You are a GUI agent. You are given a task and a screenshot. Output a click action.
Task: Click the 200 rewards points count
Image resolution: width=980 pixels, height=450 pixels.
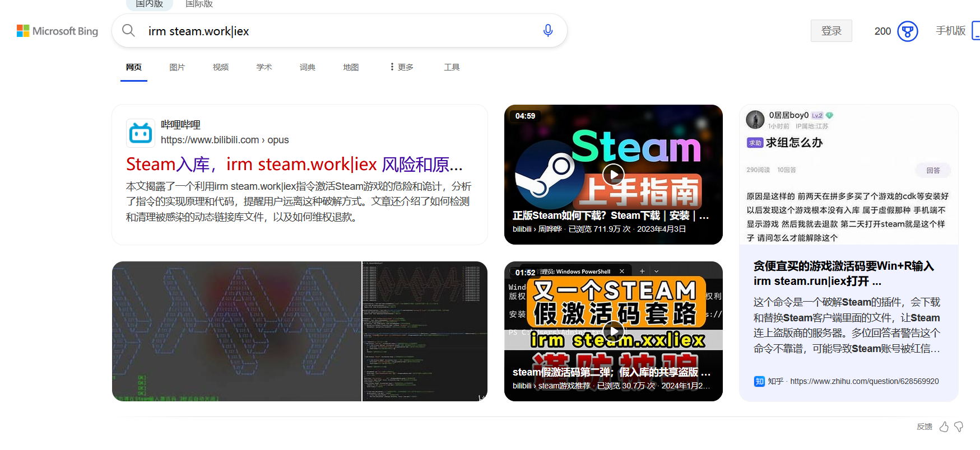click(x=883, y=31)
